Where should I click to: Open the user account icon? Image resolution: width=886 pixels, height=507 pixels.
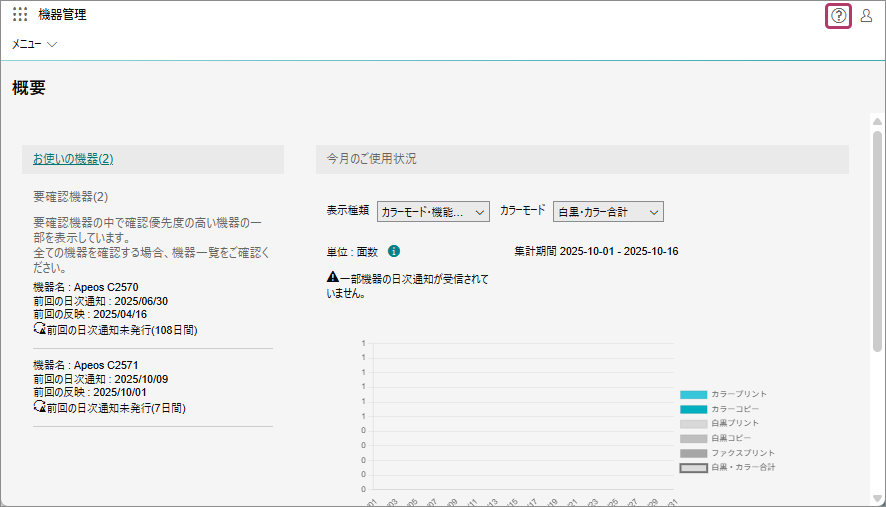click(x=866, y=15)
